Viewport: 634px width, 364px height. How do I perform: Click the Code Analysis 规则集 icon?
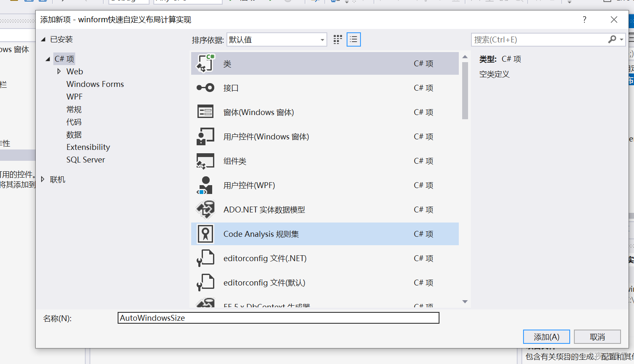click(205, 234)
